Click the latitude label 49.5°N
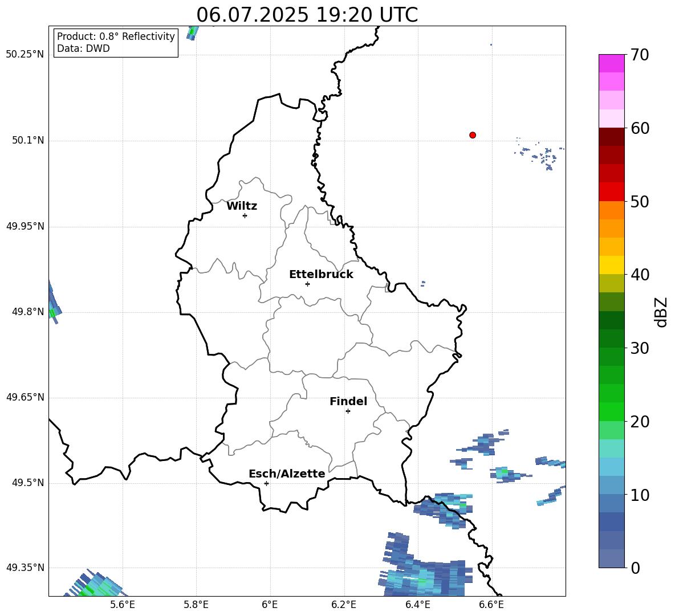 28,483
